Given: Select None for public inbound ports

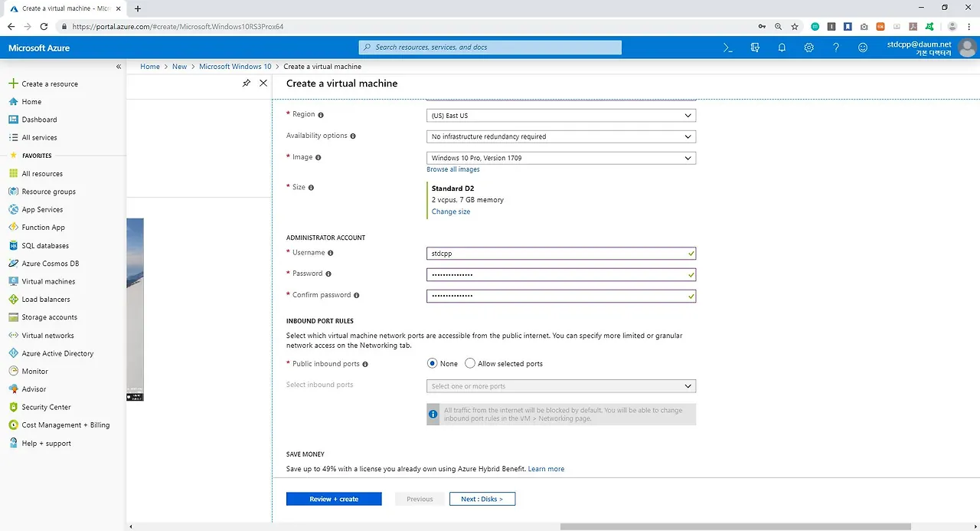Looking at the screenshot, I should tap(433, 363).
